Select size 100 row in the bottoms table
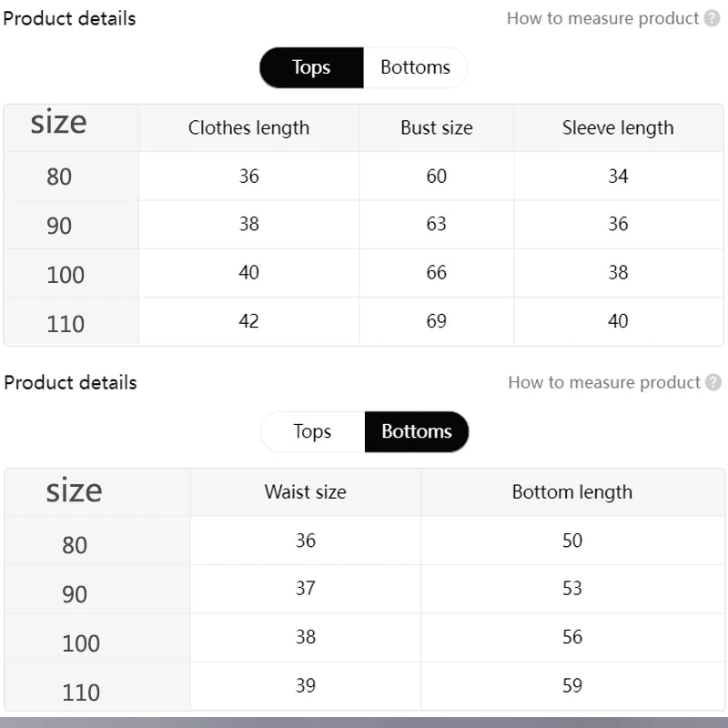728x728 pixels. click(81, 643)
